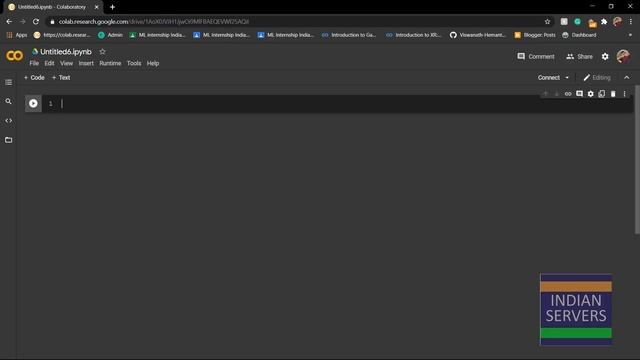Image resolution: width=640 pixels, height=360 pixels.
Task: Run the code cell
Action: [33, 104]
